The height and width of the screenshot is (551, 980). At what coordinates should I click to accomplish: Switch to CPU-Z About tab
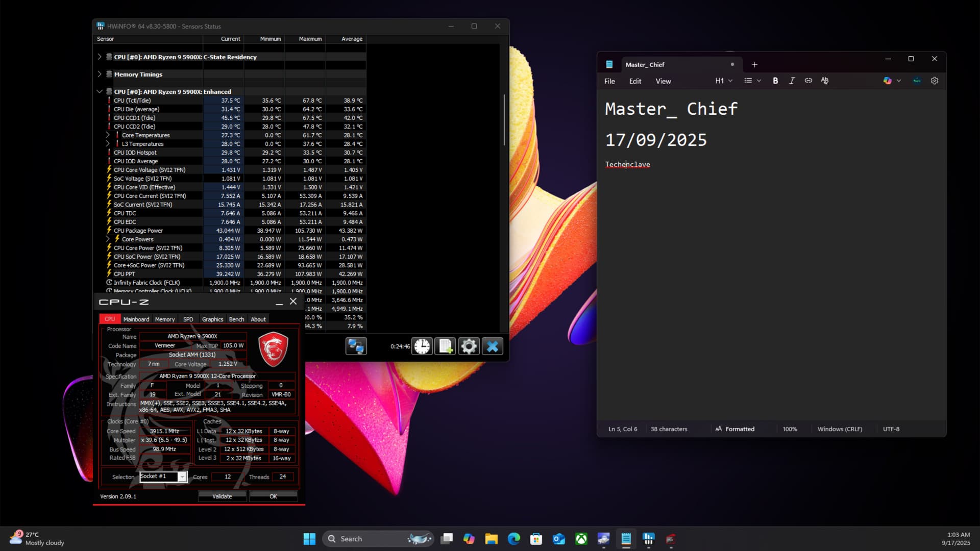258,319
